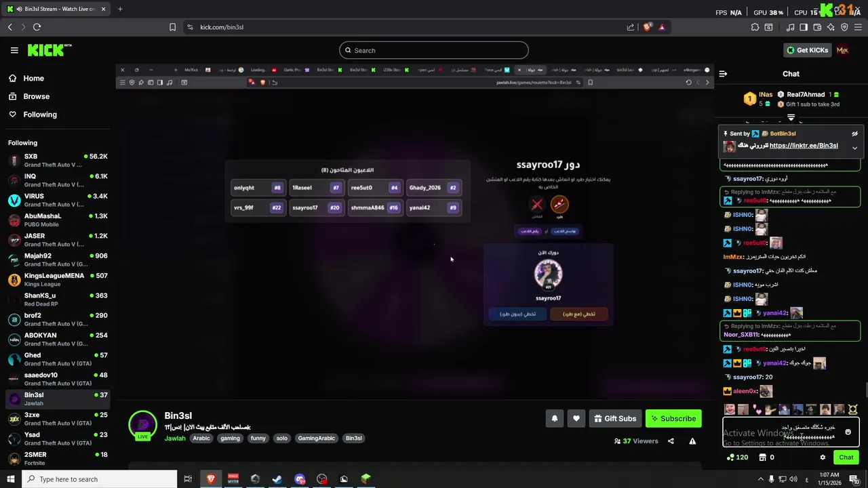
Task: Open SXB channel in following list
Action: 57,161
